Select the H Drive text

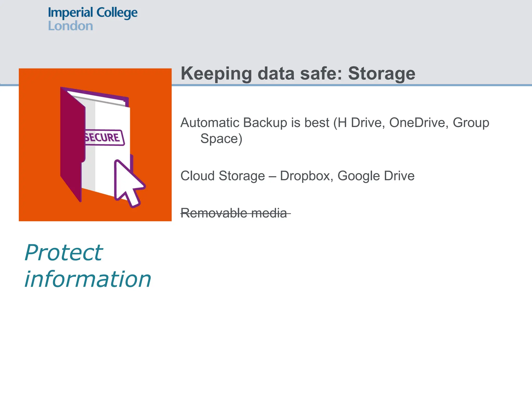[361, 123]
